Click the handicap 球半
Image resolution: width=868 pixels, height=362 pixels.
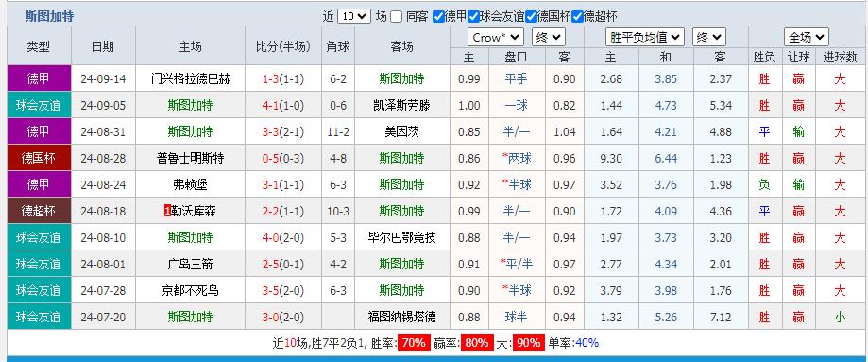click(517, 317)
